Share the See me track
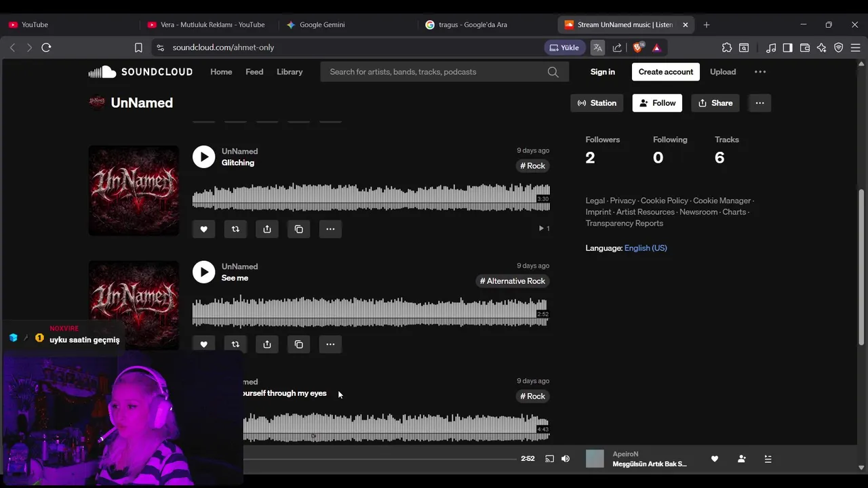 pyautogui.click(x=267, y=344)
